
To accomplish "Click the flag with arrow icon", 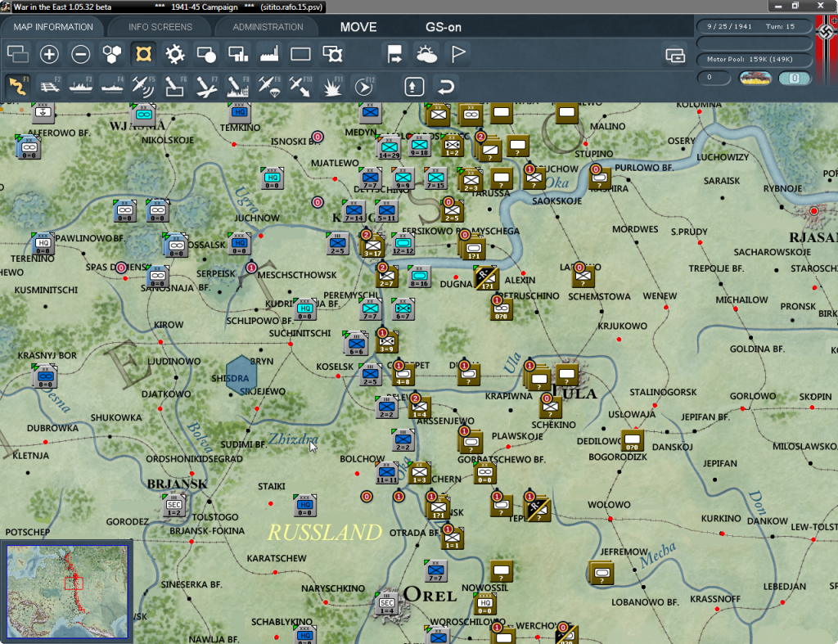I will point(395,54).
